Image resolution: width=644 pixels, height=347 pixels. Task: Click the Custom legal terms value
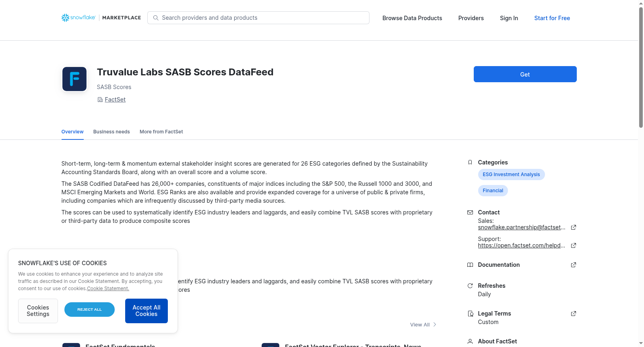point(488,322)
